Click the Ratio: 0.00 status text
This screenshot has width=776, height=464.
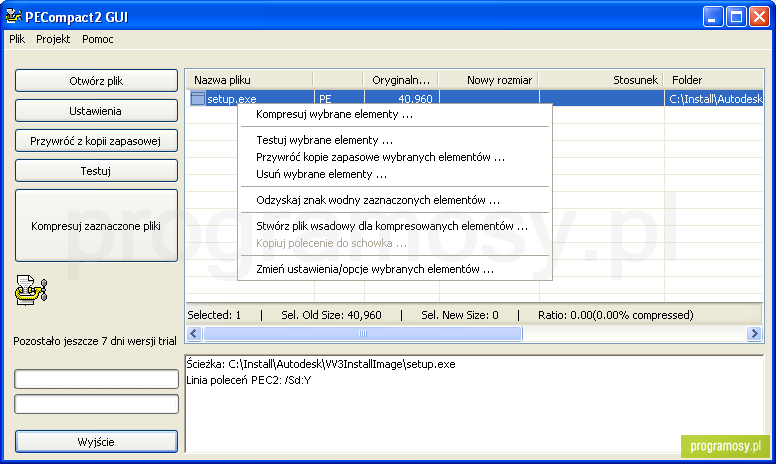coord(616,315)
